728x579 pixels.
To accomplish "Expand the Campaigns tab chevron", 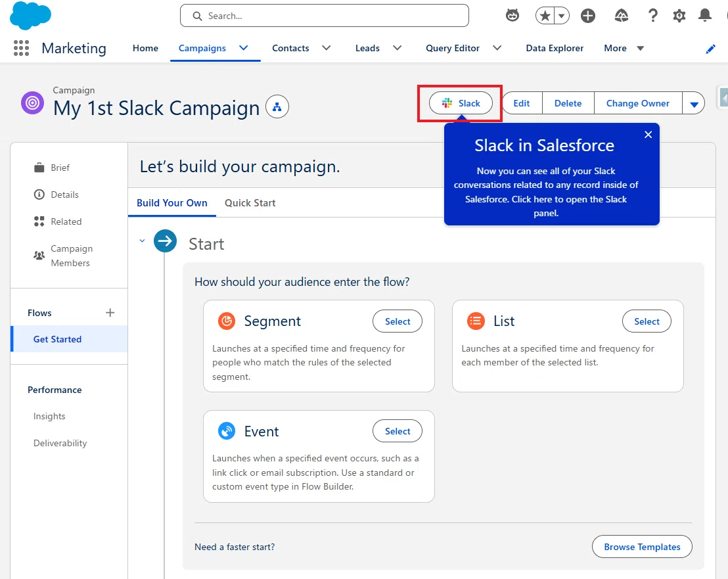I will 243,48.
